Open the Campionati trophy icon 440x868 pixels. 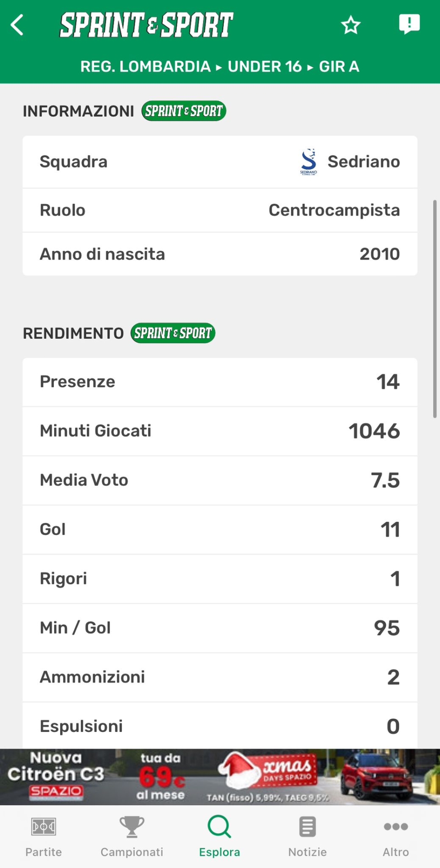pos(132,827)
